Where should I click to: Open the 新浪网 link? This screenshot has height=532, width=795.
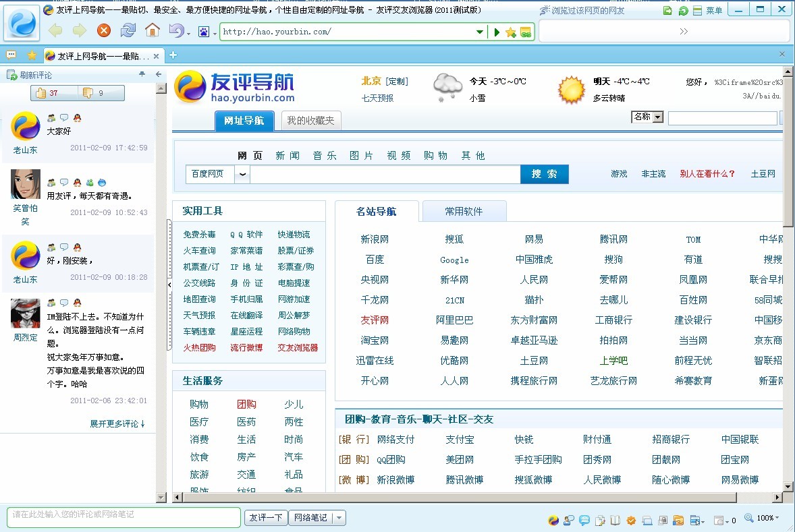pos(375,239)
